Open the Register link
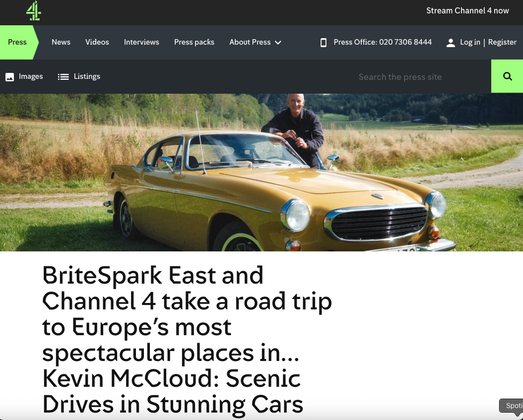 click(502, 42)
